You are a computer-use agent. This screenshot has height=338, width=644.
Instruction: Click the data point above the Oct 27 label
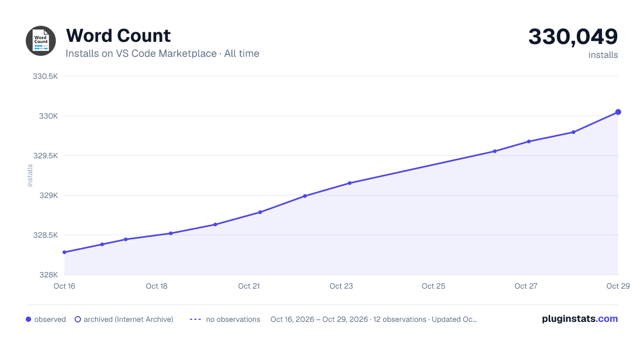click(x=529, y=142)
